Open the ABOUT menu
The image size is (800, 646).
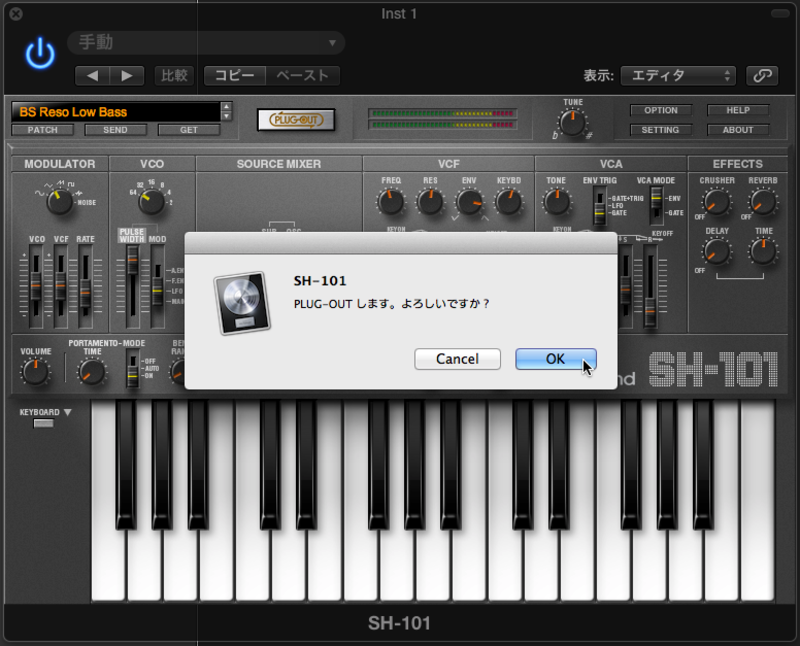click(x=738, y=130)
